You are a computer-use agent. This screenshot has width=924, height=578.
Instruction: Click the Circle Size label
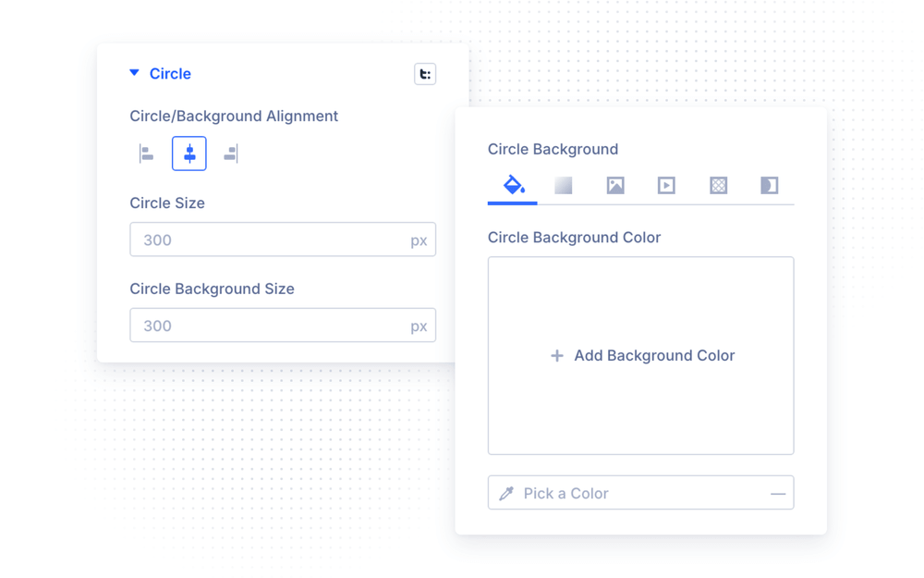(167, 203)
